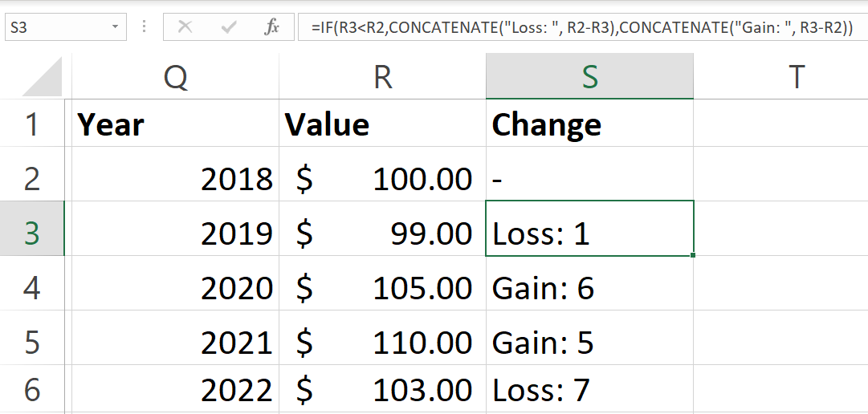
Task: Select column T header
Action: pos(780,76)
